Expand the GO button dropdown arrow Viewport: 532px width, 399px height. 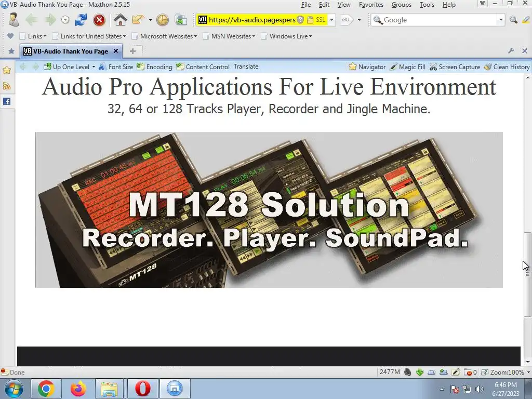click(360, 20)
